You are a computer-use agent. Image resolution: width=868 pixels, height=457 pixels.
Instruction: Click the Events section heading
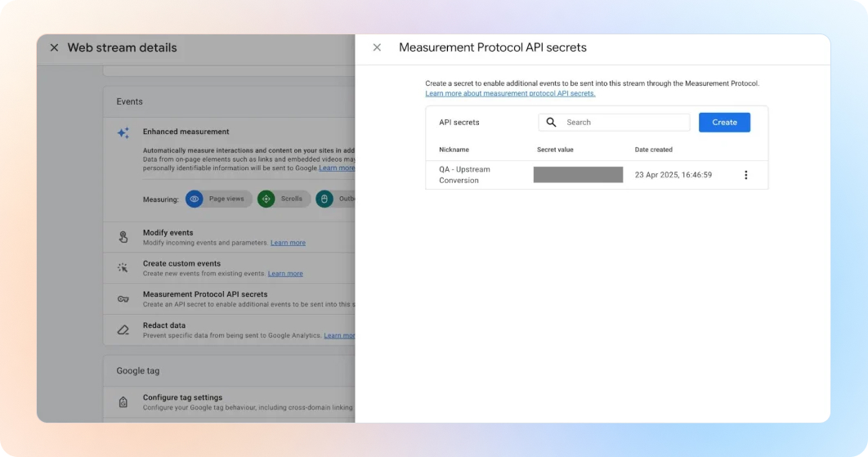coord(129,102)
